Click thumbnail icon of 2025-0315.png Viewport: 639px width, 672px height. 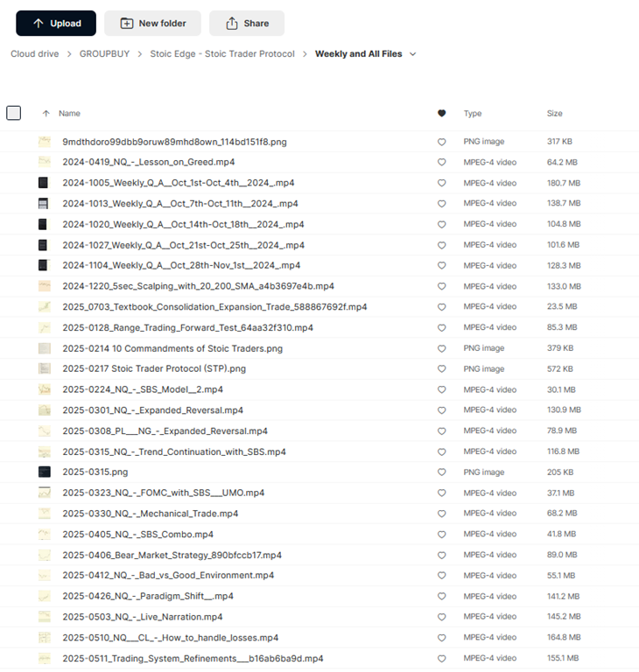click(44, 472)
